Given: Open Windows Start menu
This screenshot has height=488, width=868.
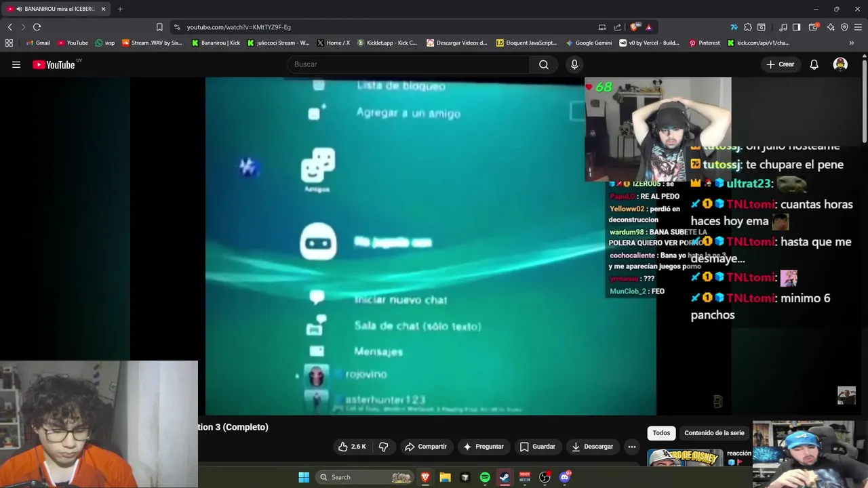Looking at the screenshot, I should 304,477.
